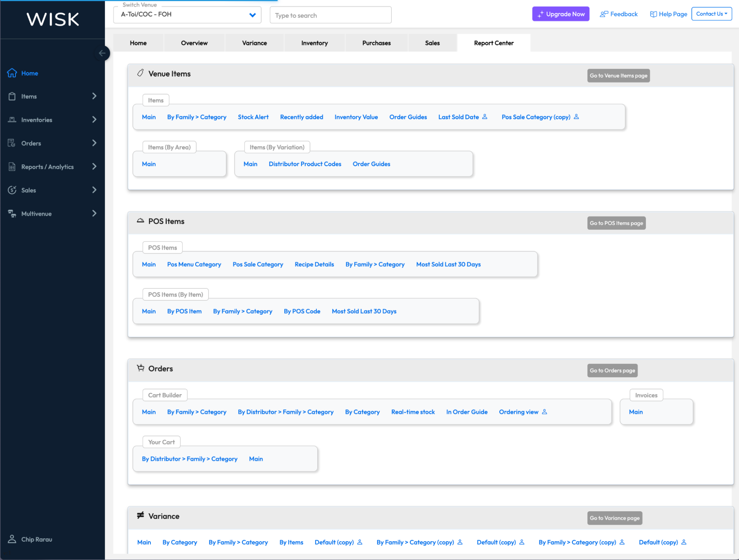Image resolution: width=739 pixels, height=560 pixels.
Task: Open the Go to Variance page button
Action: click(615, 518)
